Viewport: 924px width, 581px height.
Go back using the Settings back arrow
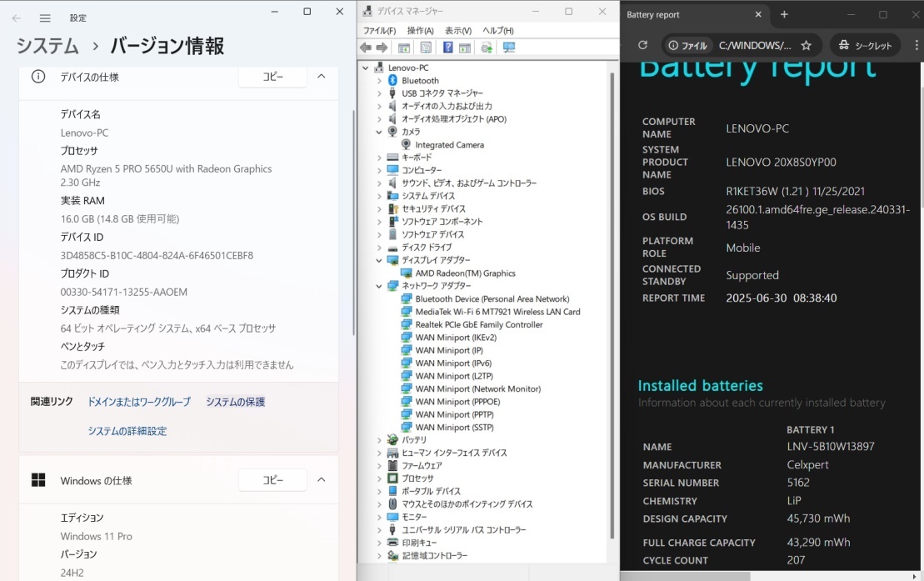(17, 18)
